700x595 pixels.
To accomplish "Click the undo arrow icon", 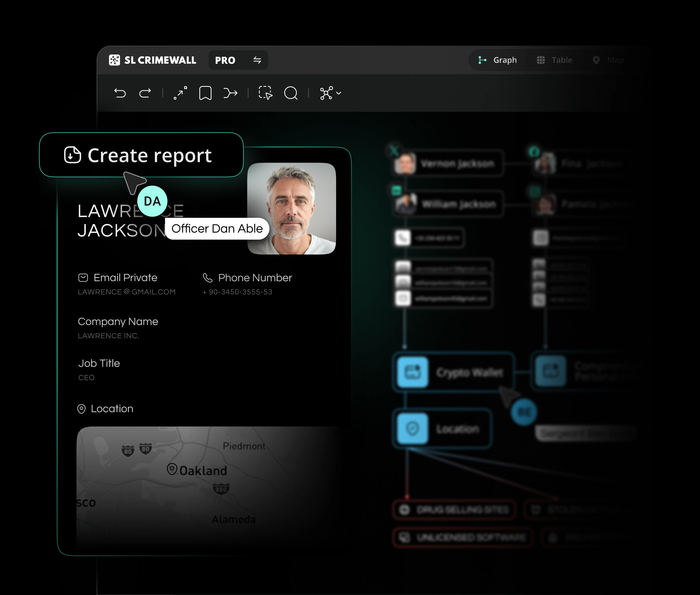I will coord(120,93).
